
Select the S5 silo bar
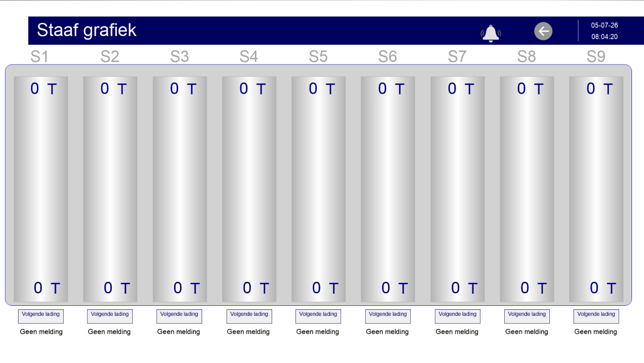pos(318,189)
